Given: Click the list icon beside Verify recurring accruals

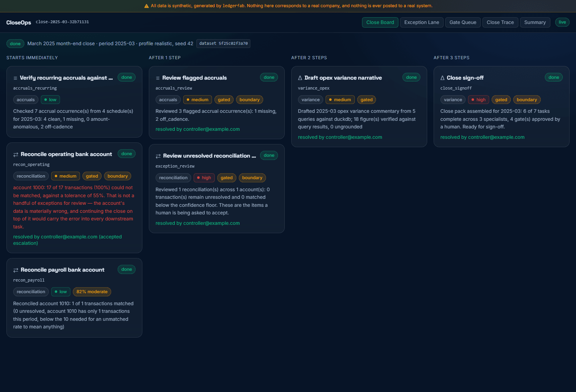Looking at the screenshot, I should (x=15, y=78).
